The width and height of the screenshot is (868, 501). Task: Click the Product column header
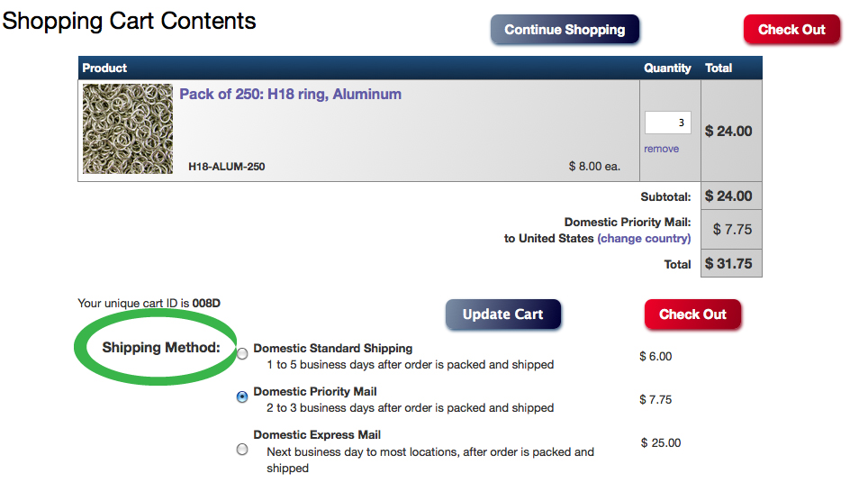pos(104,68)
